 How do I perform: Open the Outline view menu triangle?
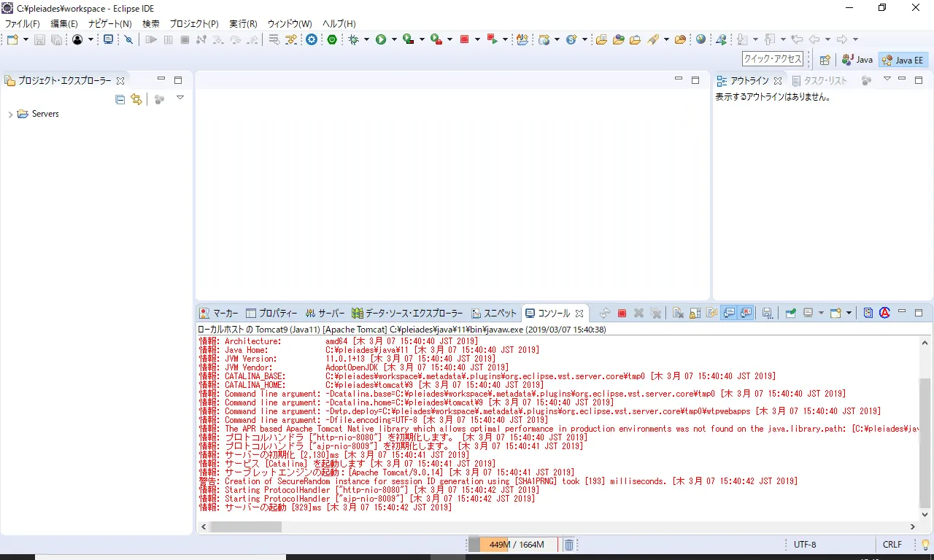(887, 79)
